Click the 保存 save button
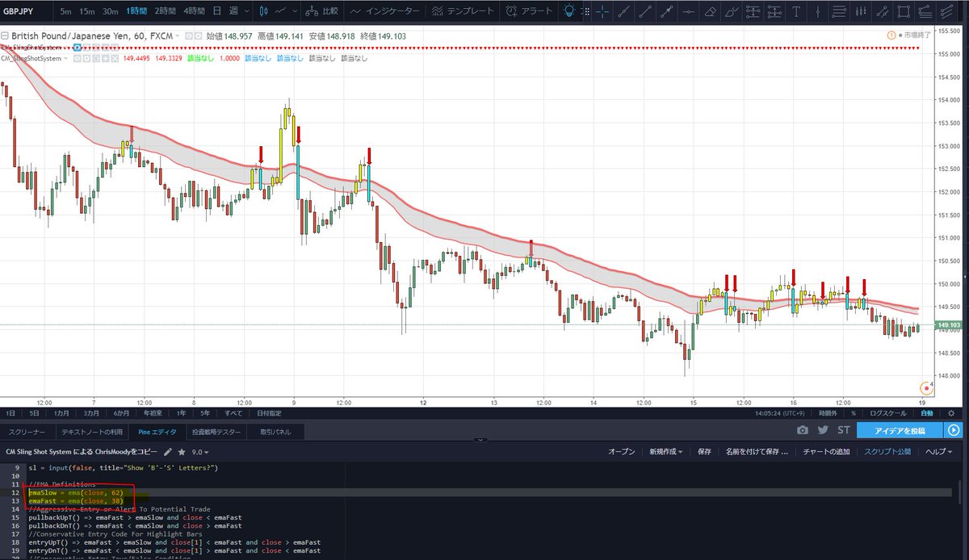Image resolution: width=969 pixels, height=560 pixels. tap(704, 452)
